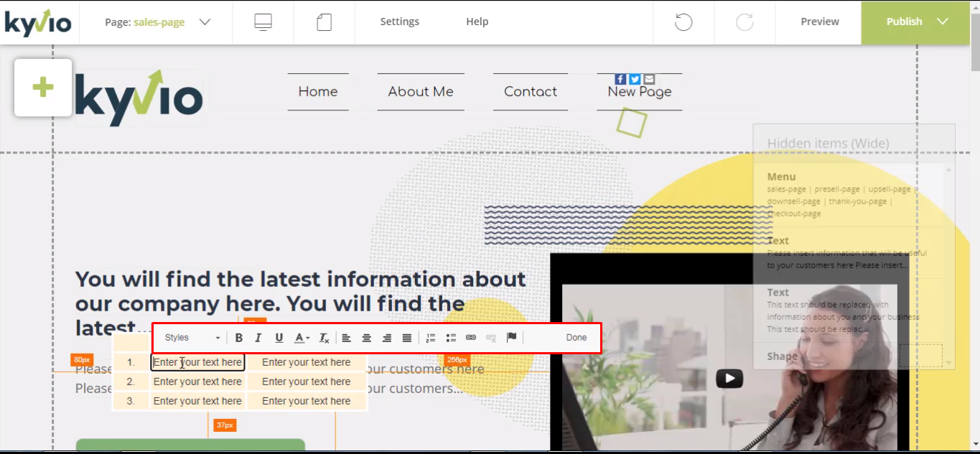Click row 1 right text cell
Viewport: 980px width, 454px height.
307,362
